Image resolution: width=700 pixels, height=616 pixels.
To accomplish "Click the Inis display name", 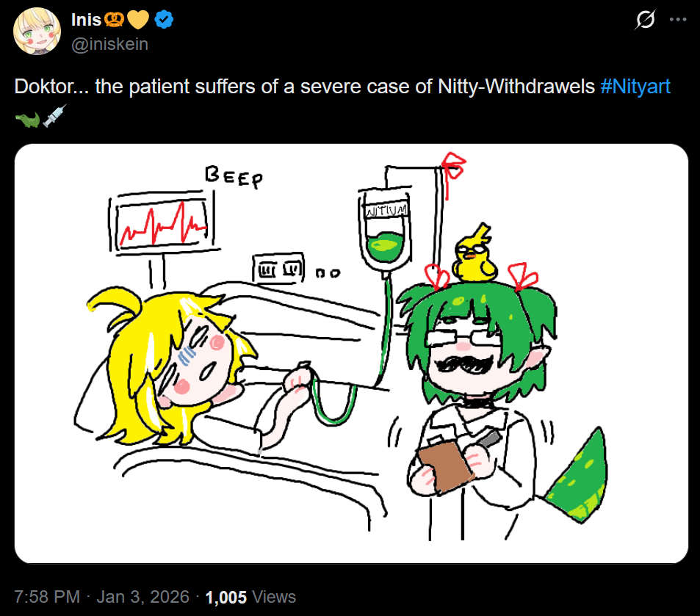I will (86, 20).
